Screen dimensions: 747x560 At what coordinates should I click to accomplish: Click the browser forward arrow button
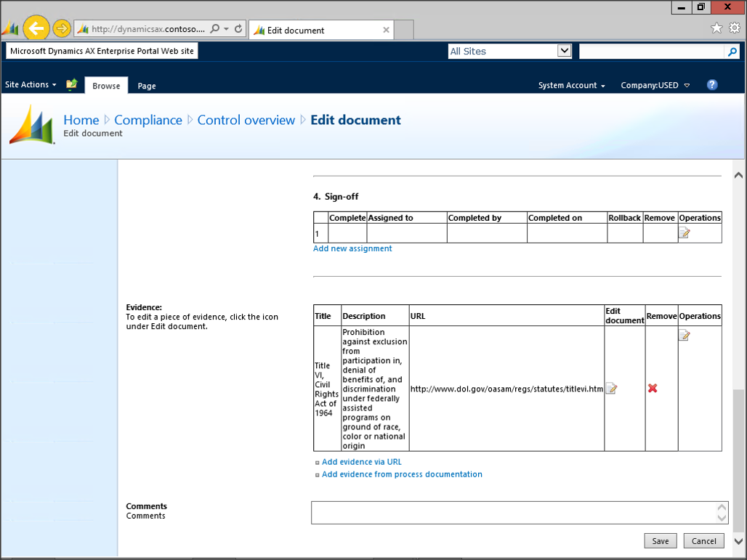pos(62,29)
